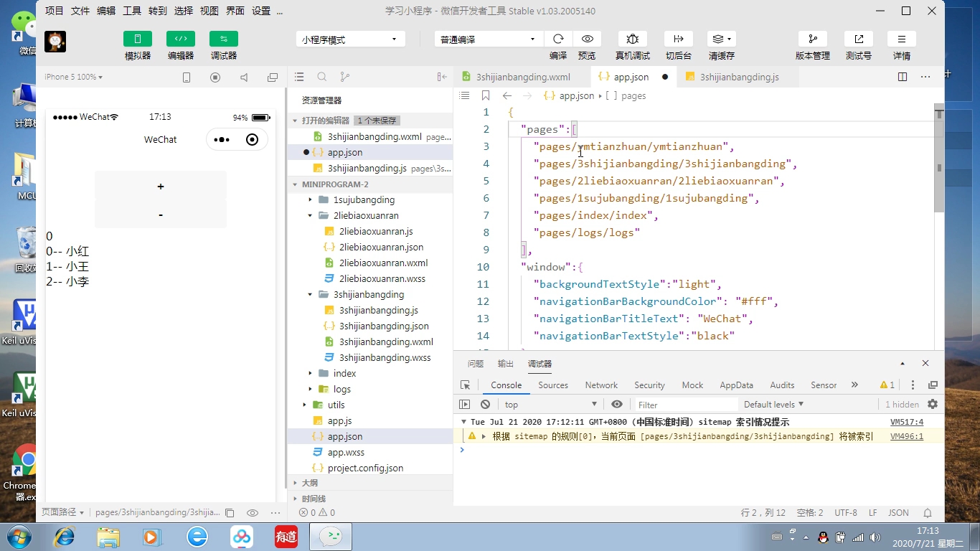Viewport: 980px width, 551px height.
Task: Focus the console Filter field
Action: [x=685, y=405]
